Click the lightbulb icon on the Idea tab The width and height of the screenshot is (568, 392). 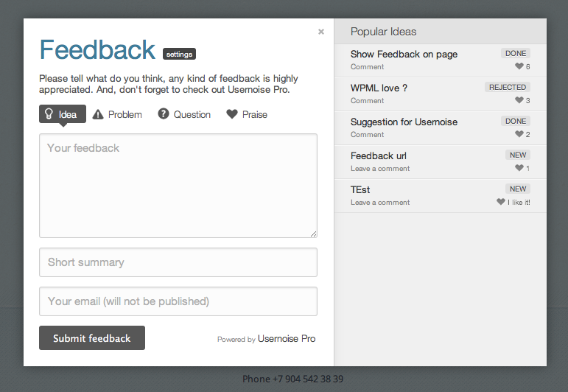pyautogui.click(x=49, y=114)
